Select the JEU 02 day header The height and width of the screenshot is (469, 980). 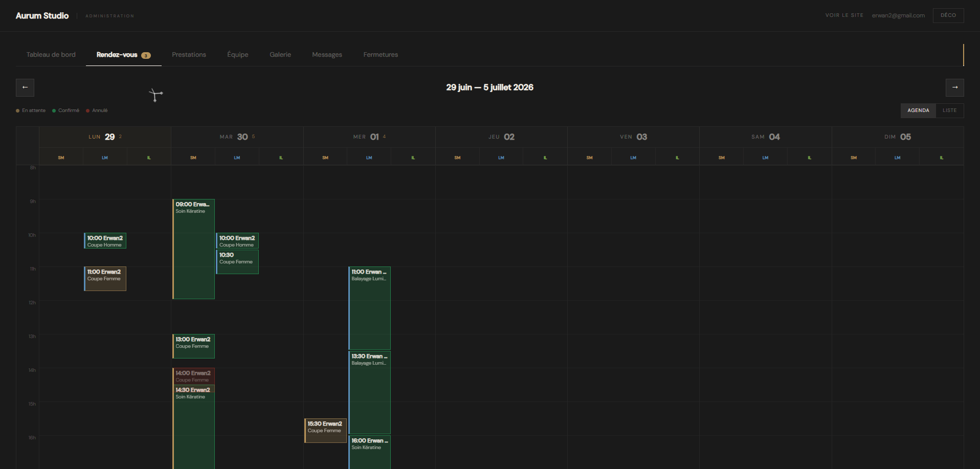501,137
